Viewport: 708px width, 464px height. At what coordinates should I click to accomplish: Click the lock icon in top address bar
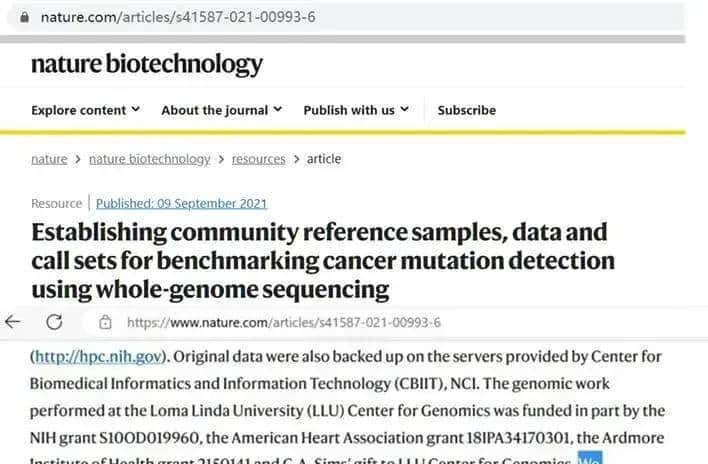tap(22, 18)
